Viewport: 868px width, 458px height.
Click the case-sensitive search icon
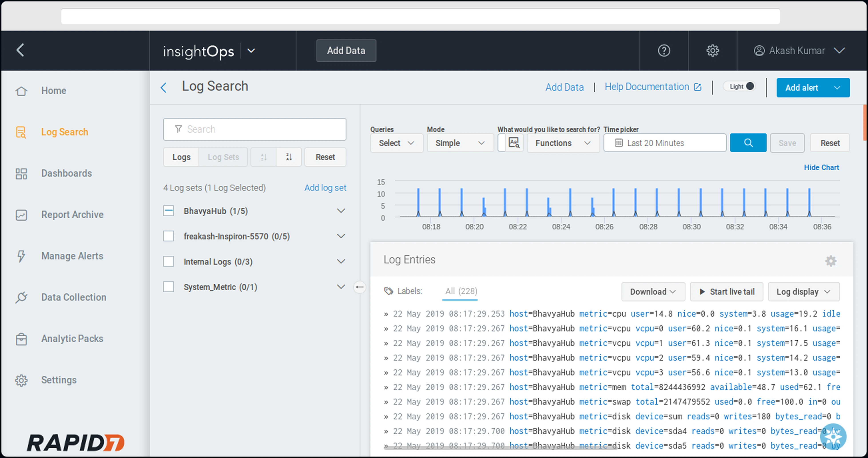click(x=514, y=143)
